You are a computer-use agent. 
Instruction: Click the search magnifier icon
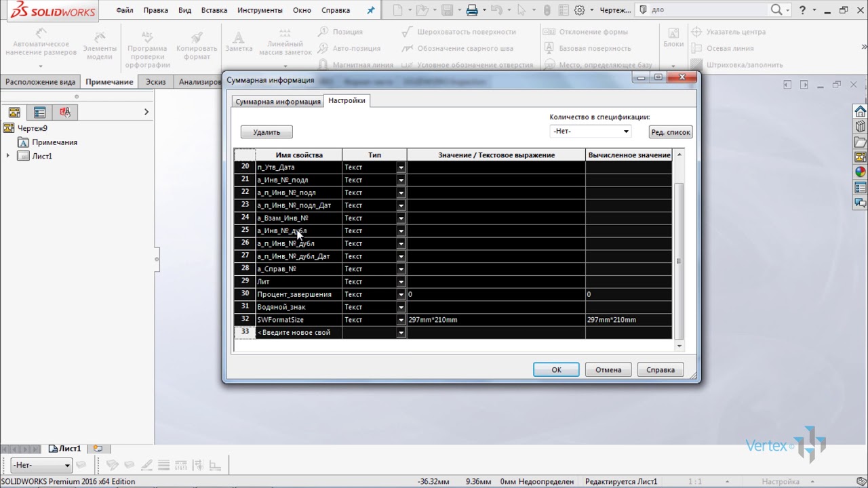tap(777, 10)
